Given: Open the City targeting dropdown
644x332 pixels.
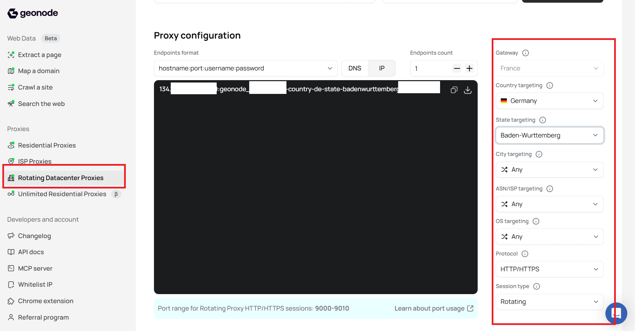Looking at the screenshot, I should [x=549, y=170].
